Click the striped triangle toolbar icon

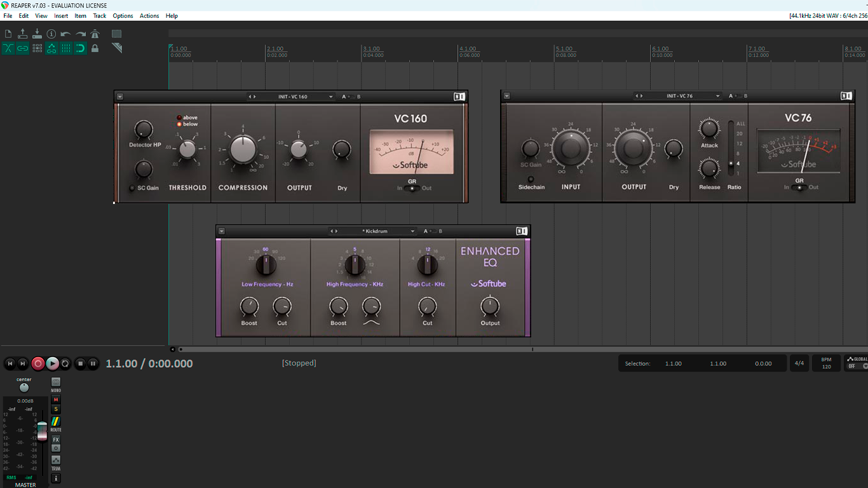coord(117,48)
